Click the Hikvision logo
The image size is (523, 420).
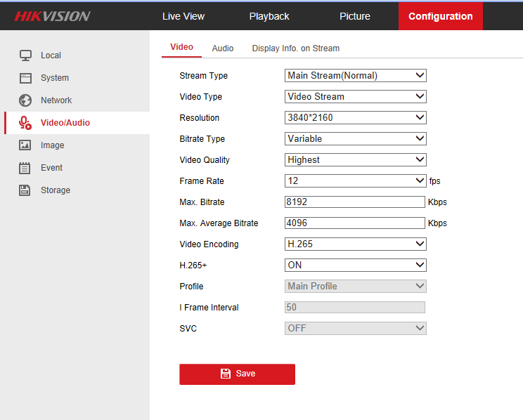(52, 16)
